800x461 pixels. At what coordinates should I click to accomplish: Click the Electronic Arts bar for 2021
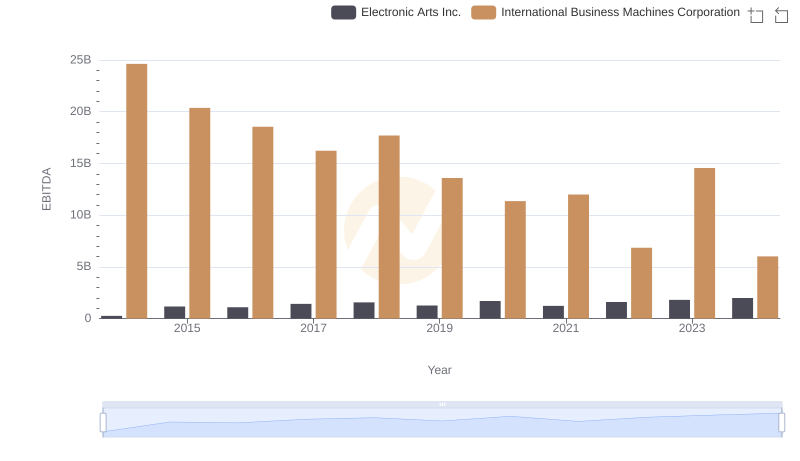(554, 312)
